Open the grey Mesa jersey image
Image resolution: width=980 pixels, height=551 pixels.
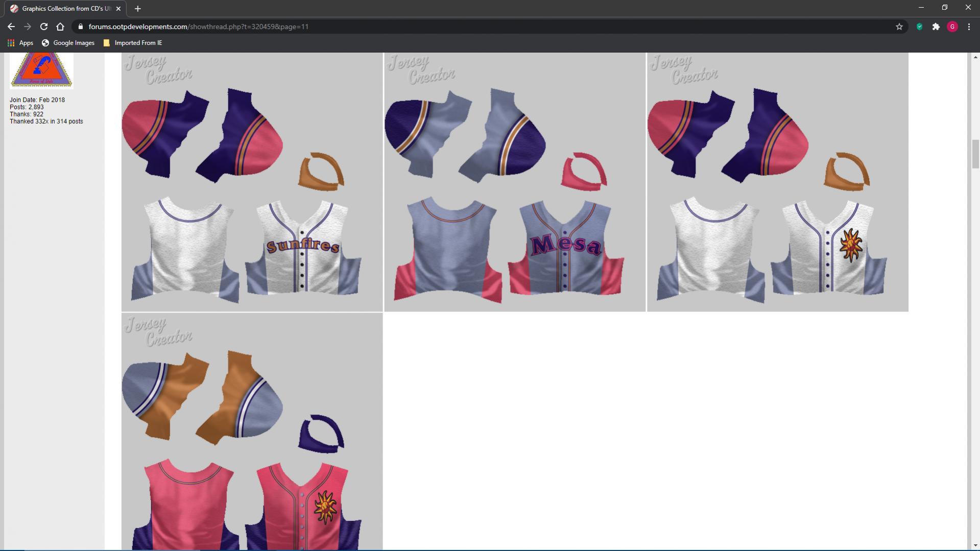click(x=515, y=182)
